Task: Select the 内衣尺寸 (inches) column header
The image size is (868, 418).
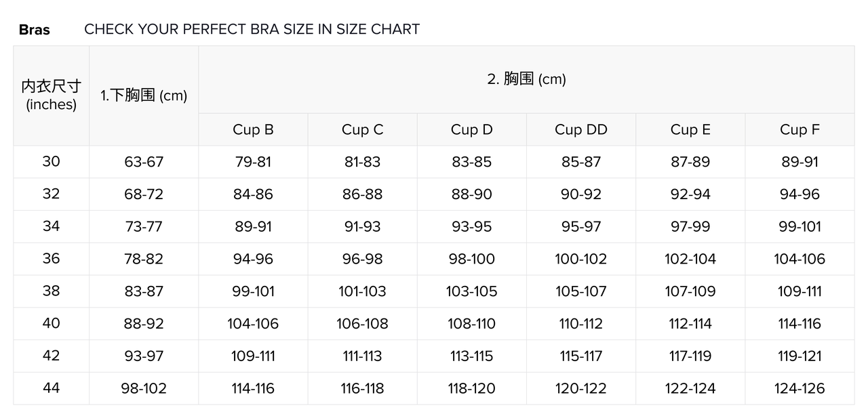Action: point(51,95)
